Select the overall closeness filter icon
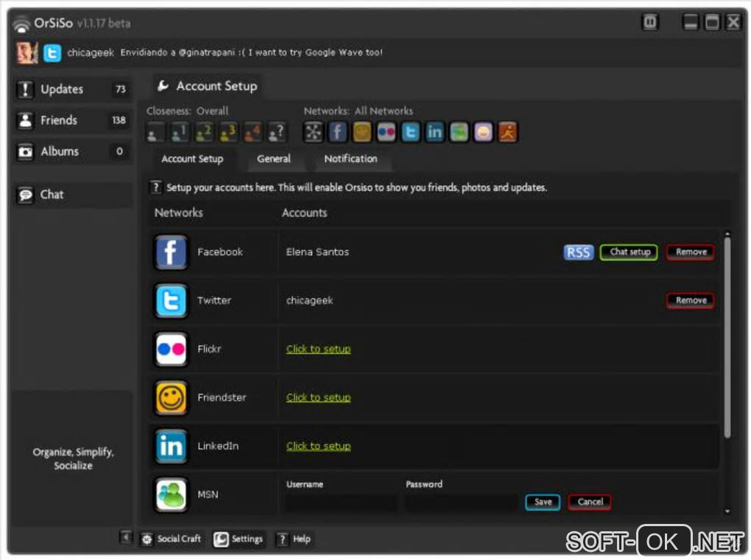 point(155,132)
